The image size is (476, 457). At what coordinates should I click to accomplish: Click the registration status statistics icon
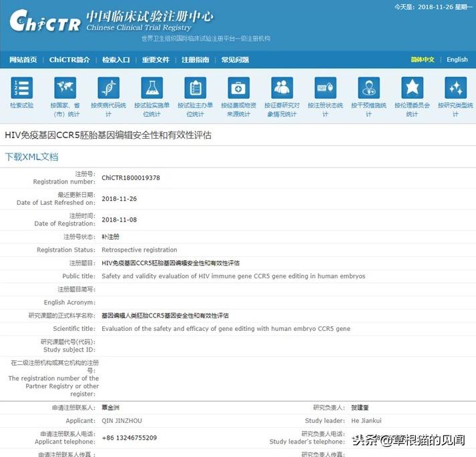point(325,87)
